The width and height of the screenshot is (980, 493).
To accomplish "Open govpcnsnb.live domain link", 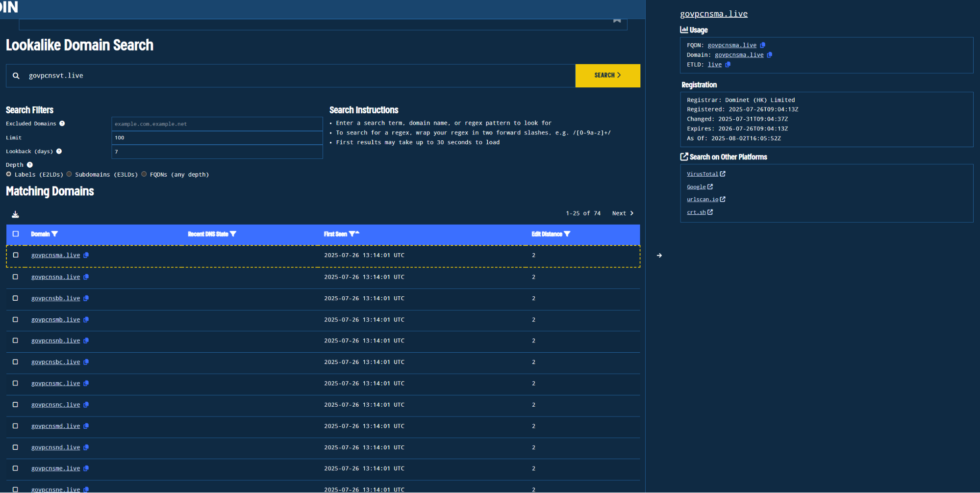I will 55,341.
